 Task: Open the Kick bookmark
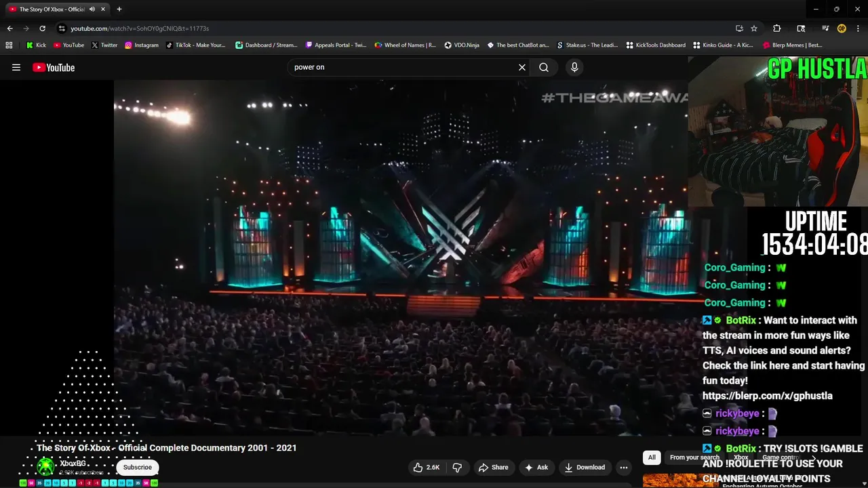pyautogui.click(x=37, y=45)
